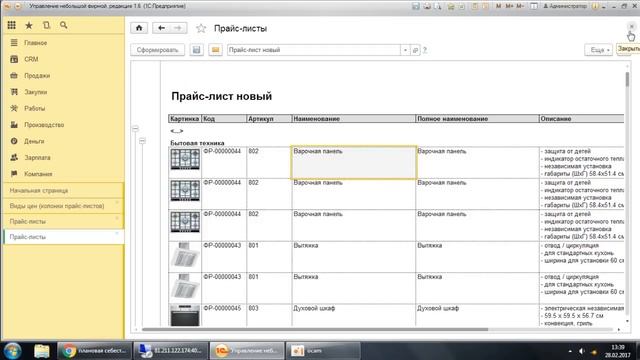Switch to the remote desktop taskbar window
This screenshot has height=360, width=640.
(171, 351)
